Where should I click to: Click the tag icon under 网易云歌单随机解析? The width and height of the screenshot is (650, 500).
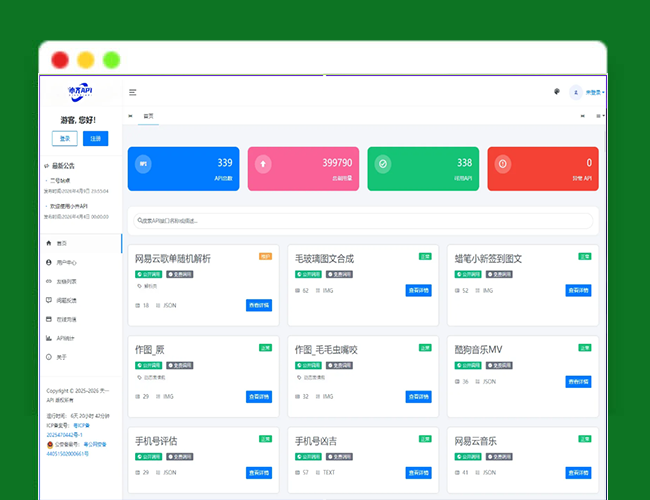pos(139,286)
